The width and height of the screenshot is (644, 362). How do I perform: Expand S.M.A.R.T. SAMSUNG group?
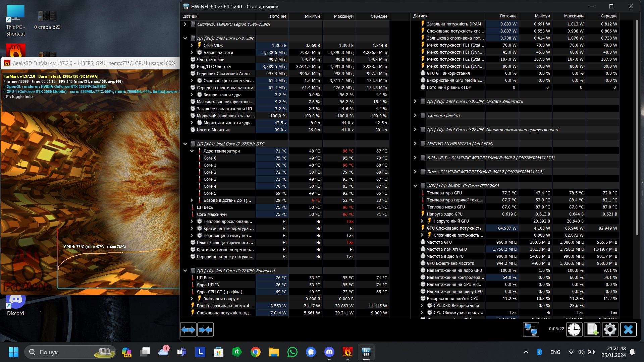(x=415, y=158)
